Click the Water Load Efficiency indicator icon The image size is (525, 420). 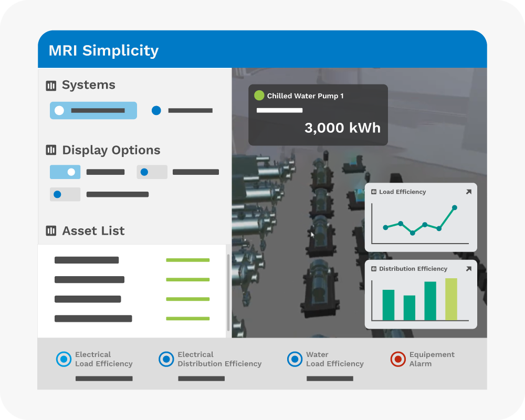click(x=295, y=359)
